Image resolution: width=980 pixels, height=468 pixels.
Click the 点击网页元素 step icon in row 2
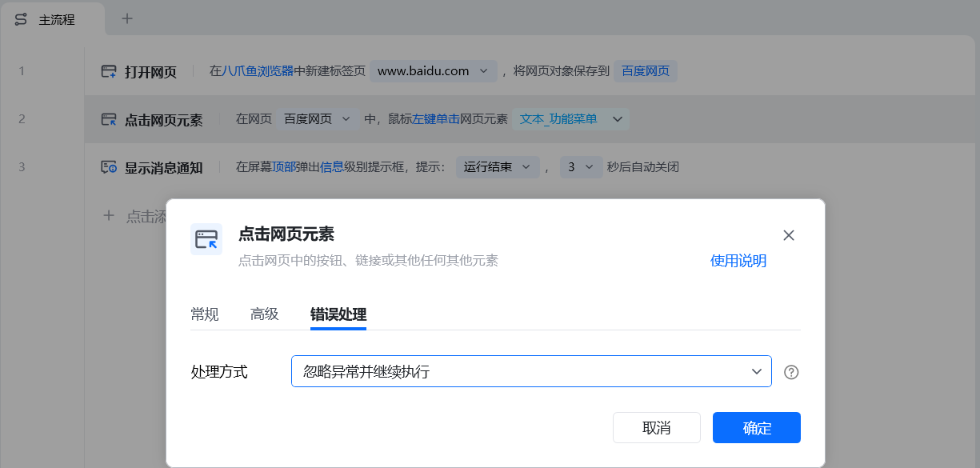(109, 120)
